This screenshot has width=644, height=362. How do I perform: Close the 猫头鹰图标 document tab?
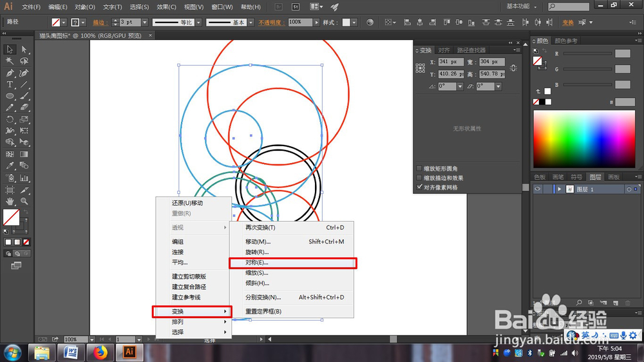[150, 35]
